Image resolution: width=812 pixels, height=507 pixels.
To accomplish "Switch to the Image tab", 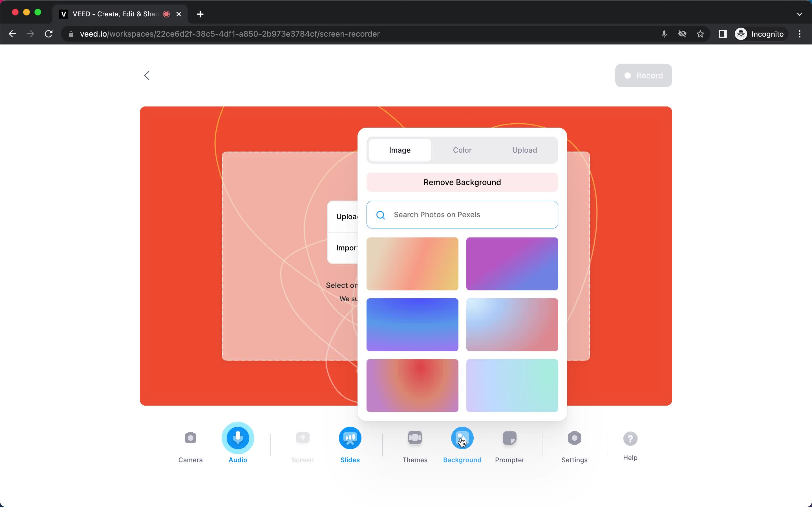I will tap(400, 150).
